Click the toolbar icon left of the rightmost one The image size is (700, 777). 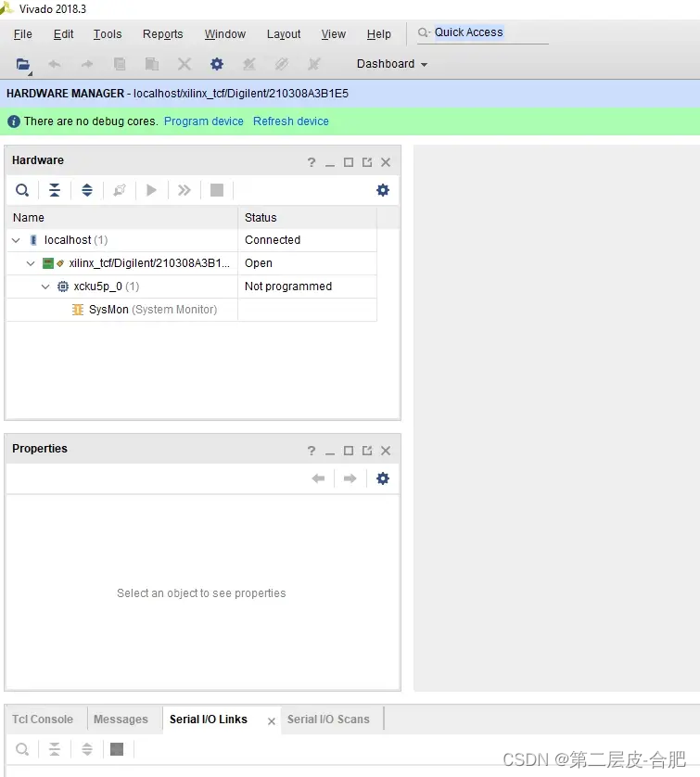pyautogui.click(x=282, y=64)
